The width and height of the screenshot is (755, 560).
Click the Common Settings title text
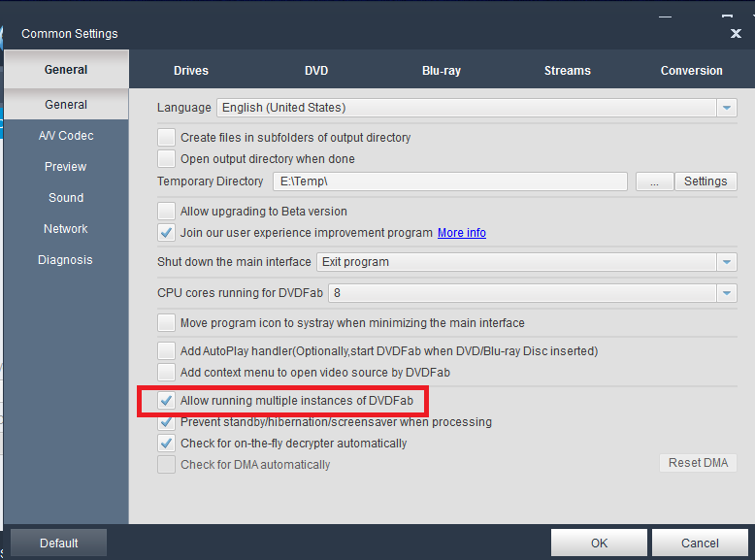point(69,34)
